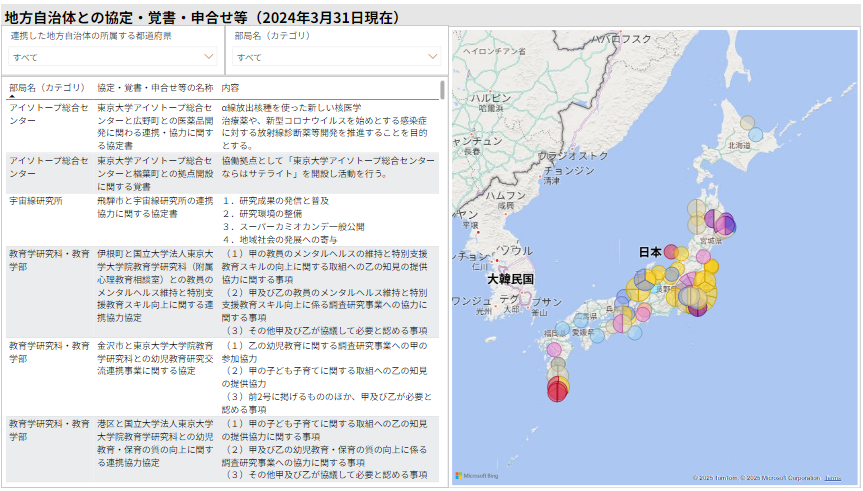Screen dimensions: 863x491
Task: Click the 大韓民国 label on the map
Action: tap(510, 279)
